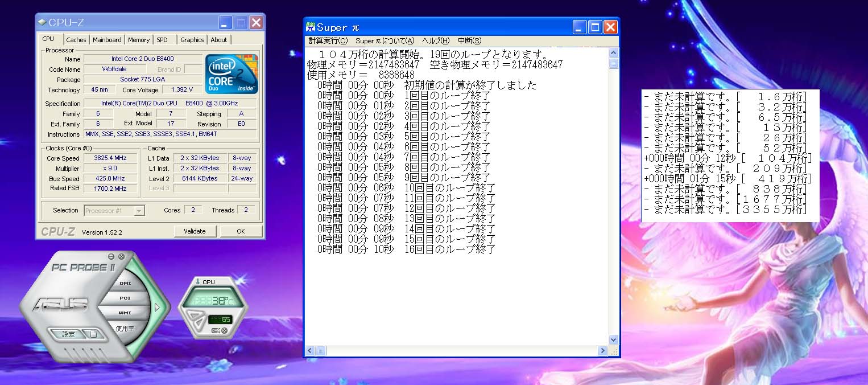
Task: Open the About tab in CPU-Z
Action: [219, 40]
